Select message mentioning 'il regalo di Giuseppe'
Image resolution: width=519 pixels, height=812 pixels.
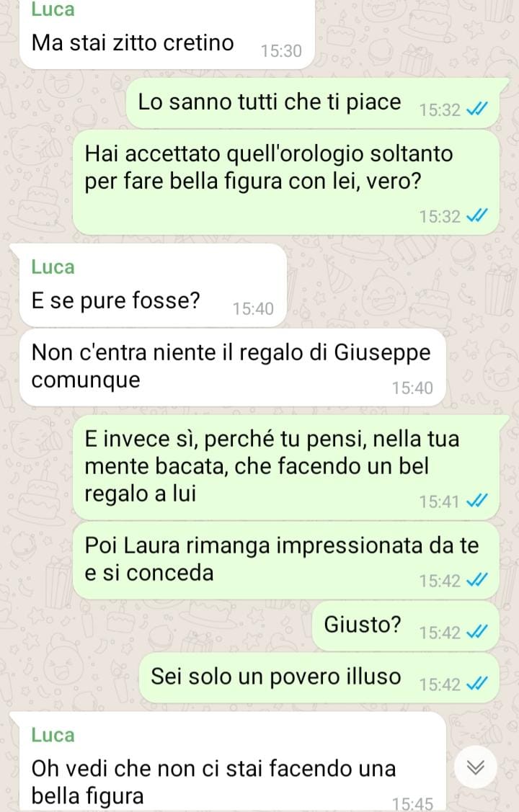point(233,367)
